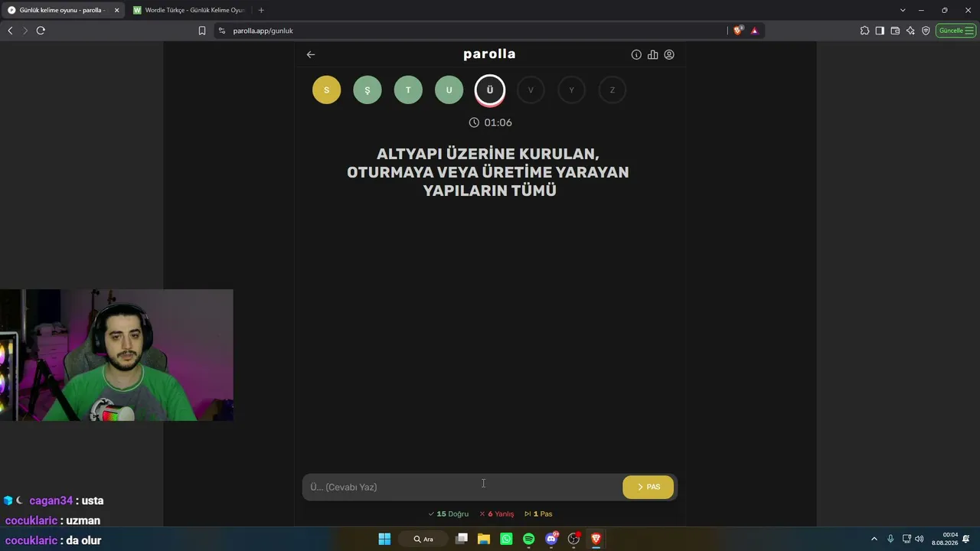Click the green Güncelle update button
980x551 pixels.
click(955, 31)
